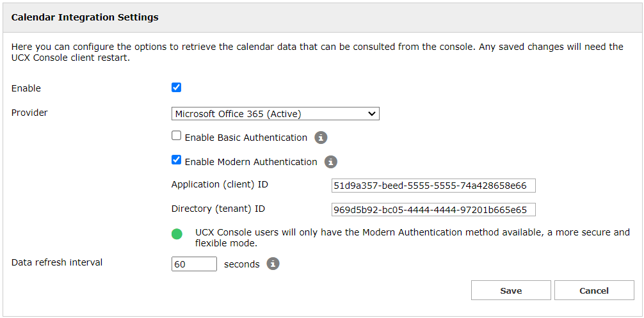Focus the Application (client) ID field

point(433,186)
